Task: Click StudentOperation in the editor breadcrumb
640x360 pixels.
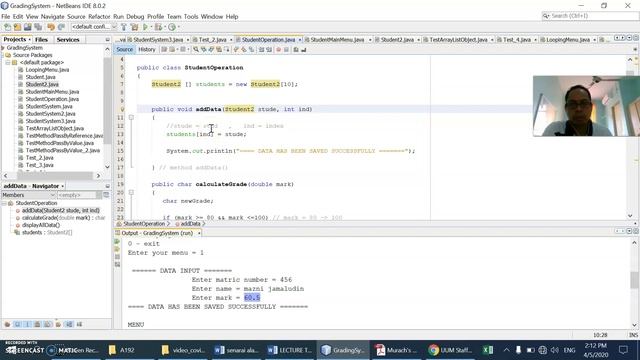Action: (144, 224)
